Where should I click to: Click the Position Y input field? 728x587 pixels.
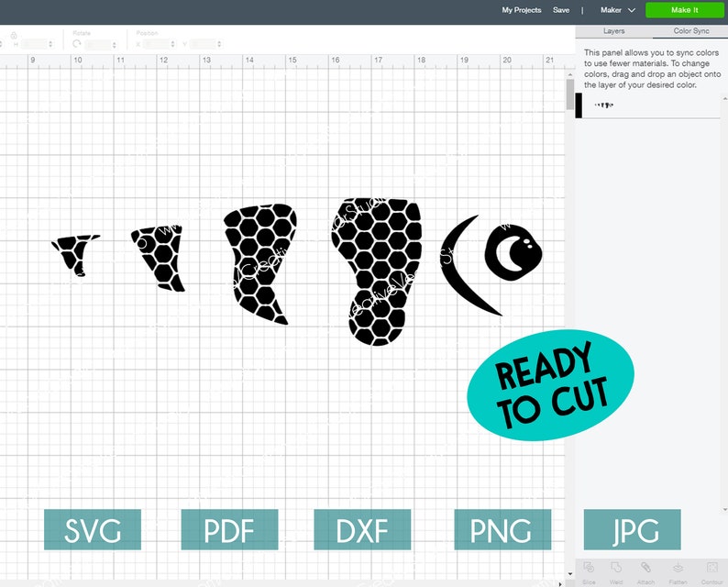(x=203, y=44)
